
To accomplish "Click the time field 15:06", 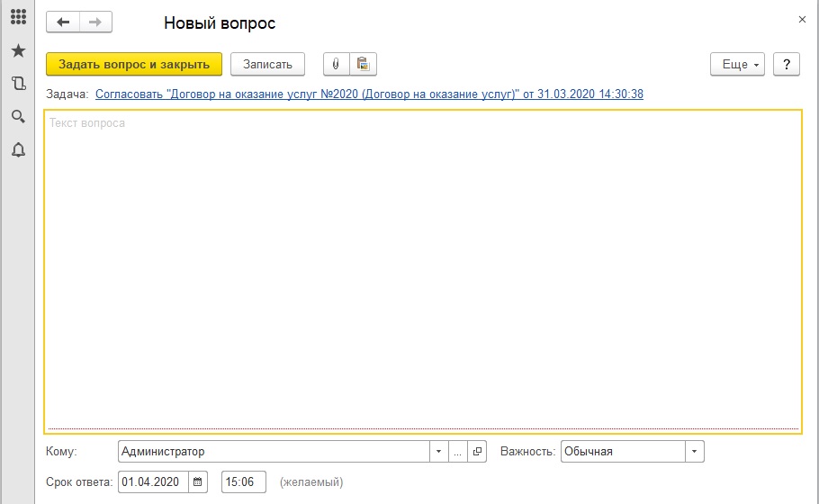I will point(243,481).
